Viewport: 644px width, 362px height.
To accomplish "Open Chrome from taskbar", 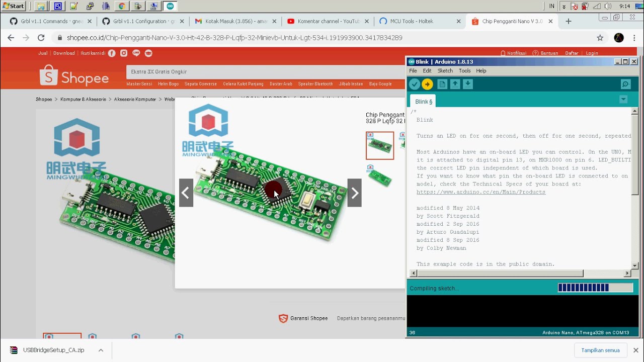I will pyautogui.click(x=121, y=6).
